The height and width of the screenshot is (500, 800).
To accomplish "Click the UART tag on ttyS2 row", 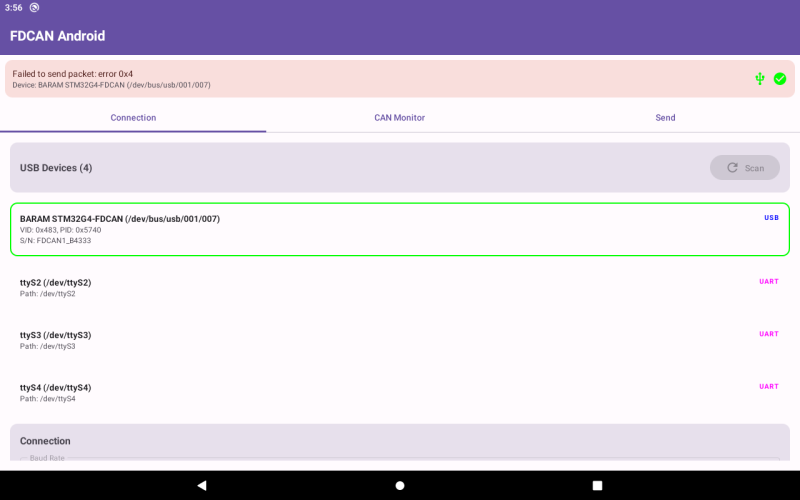I will (x=768, y=281).
